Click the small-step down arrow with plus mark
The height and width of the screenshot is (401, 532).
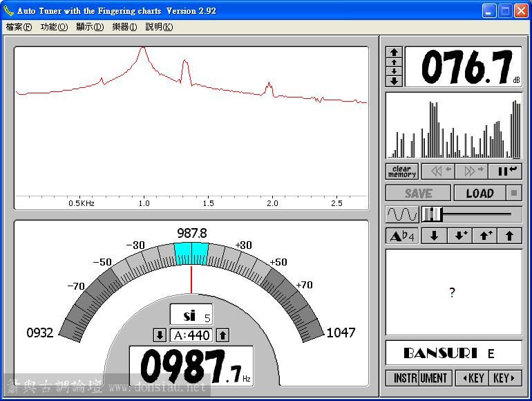459,236
